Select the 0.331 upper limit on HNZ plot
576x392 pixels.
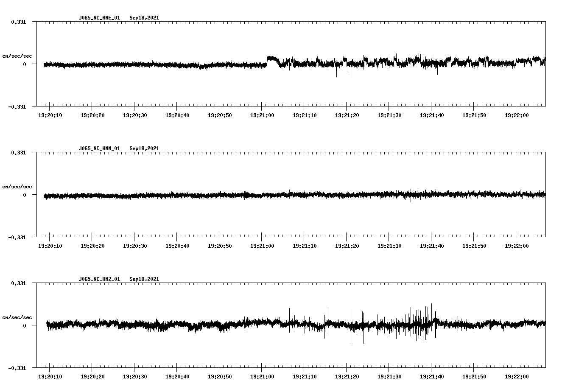point(18,283)
